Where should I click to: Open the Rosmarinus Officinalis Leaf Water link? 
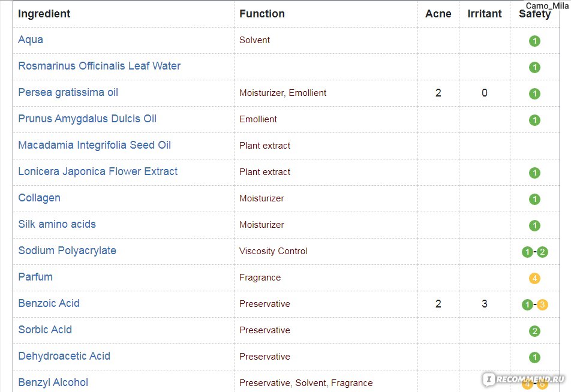100,66
